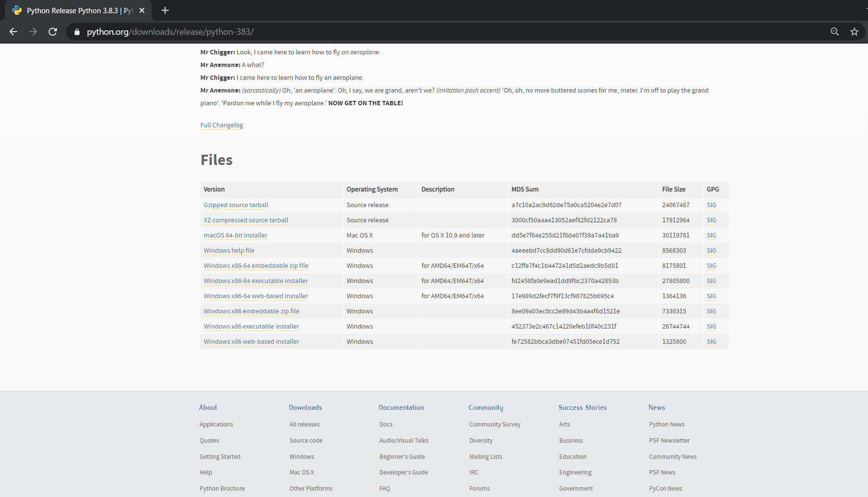Open SIG link for x86-64 executable installer

711,281
